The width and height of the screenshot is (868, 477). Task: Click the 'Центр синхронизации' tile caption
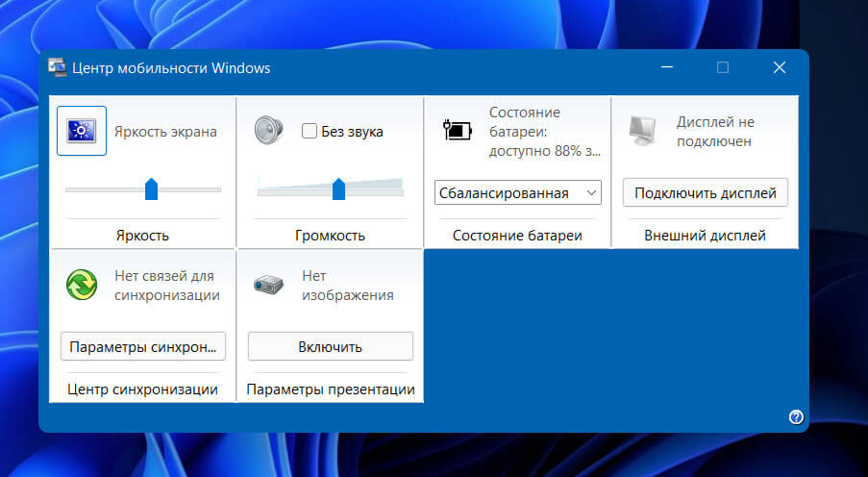(x=142, y=389)
